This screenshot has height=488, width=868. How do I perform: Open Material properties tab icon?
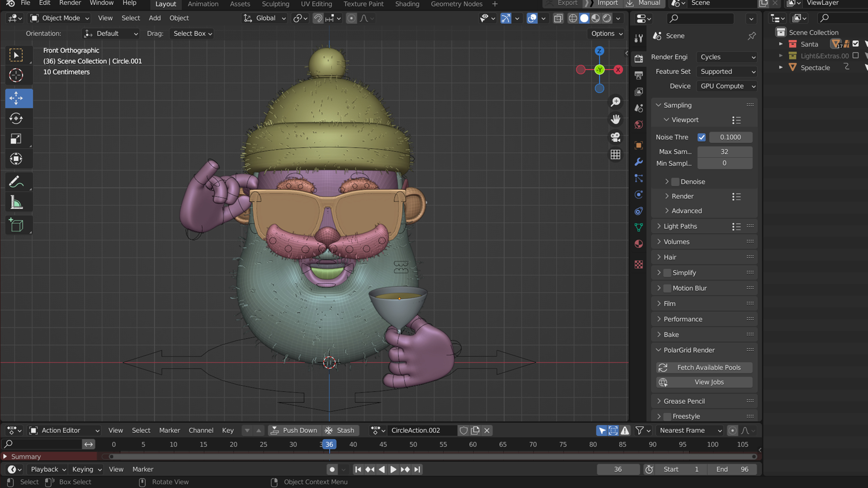[x=639, y=244]
